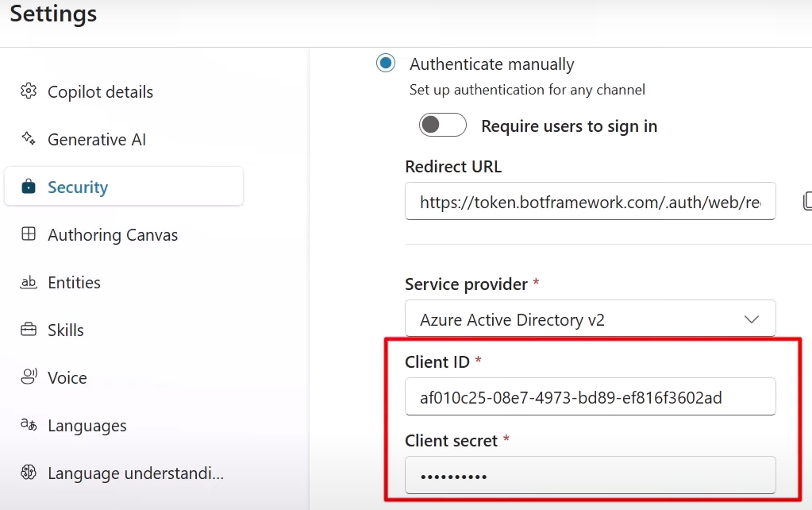
Task: Click the Service provider label
Action: [466, 284]
